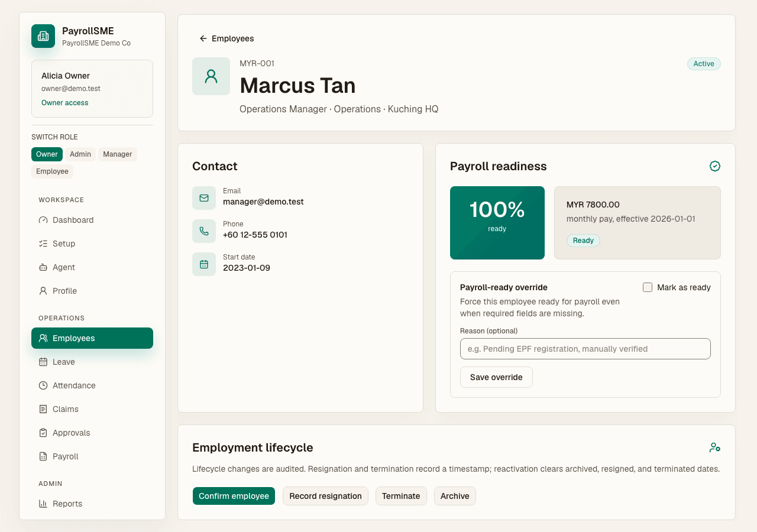757x532 pixels.
Task: Click the Owner access label
Action: point(65,103)
